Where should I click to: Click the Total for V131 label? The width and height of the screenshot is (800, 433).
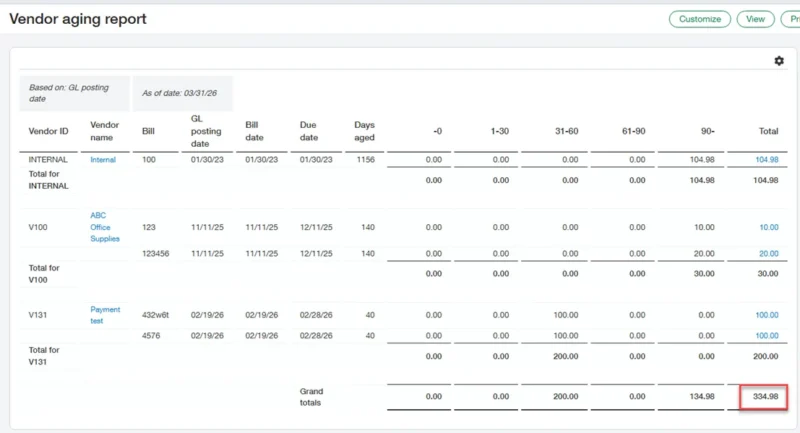[44, 355]
